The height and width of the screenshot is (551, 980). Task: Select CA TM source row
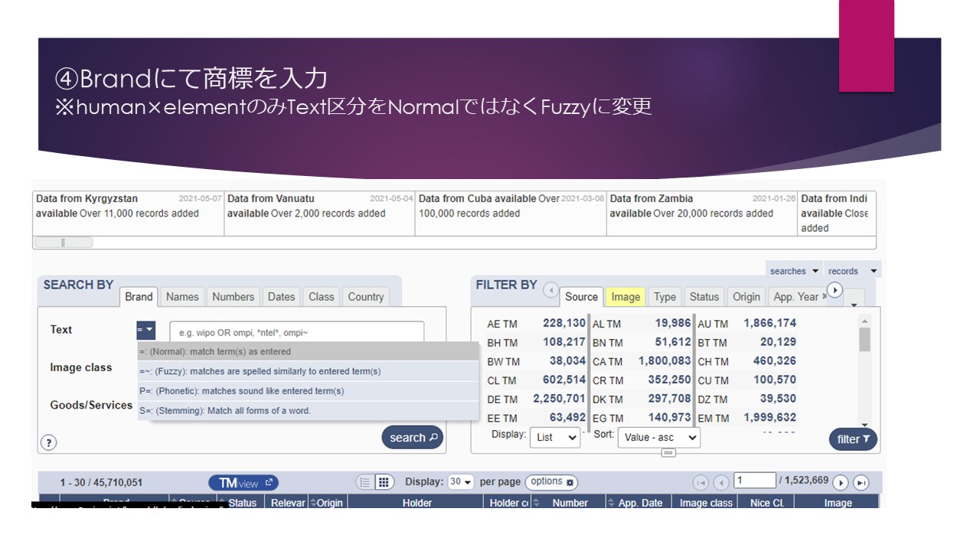[x=642, y=361]
